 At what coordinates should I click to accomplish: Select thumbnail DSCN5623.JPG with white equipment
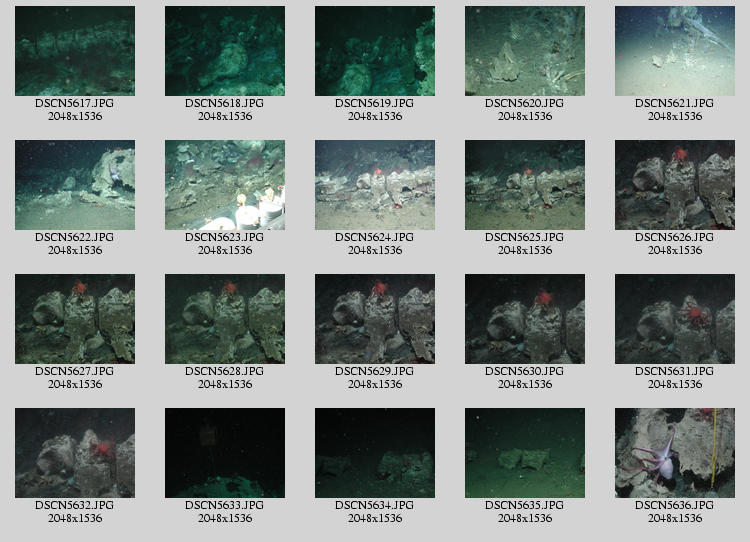(225, 185)
